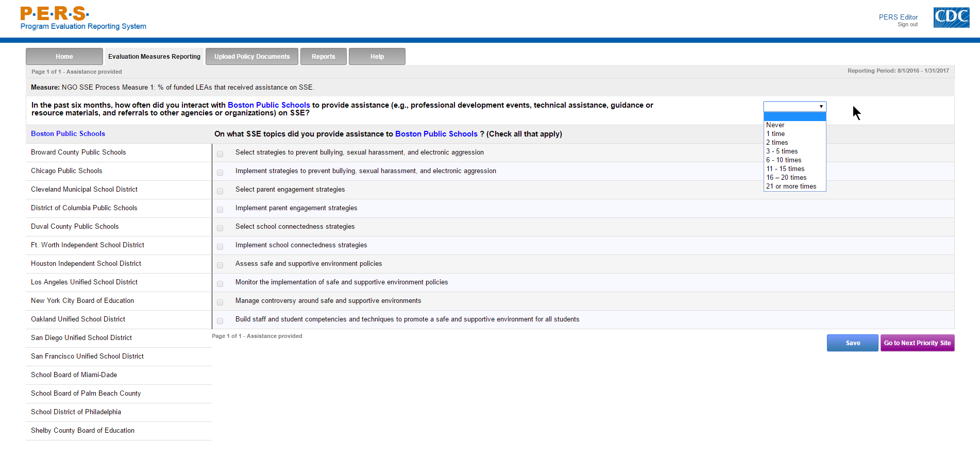The height and width of the screenshot is (475, 980).
Task: Tick 'Select parent engagement strategies' checkbox
Action: [220, 191]
